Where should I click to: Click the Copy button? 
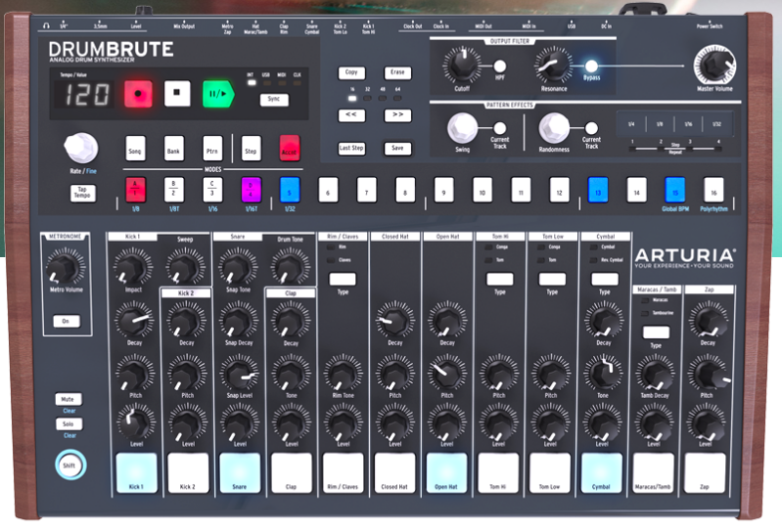(351, 72)
